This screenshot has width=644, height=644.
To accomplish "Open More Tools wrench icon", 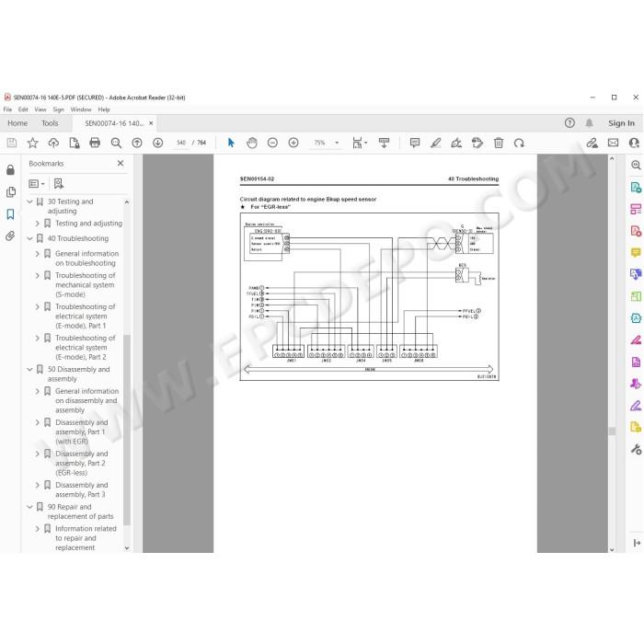I will click(636, 449).
